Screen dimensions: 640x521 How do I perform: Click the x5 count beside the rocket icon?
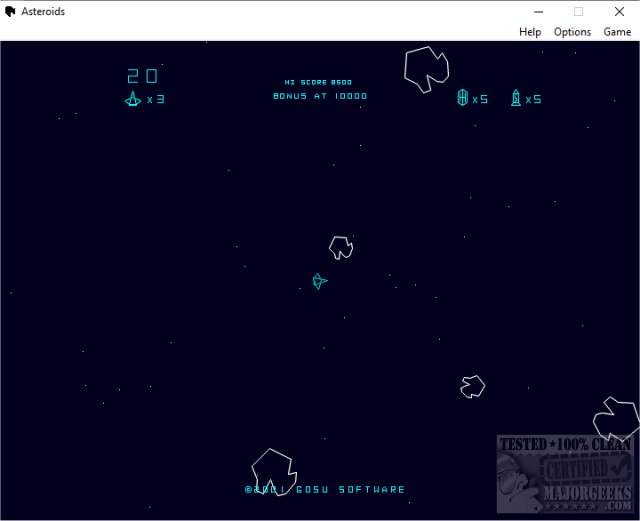(533, 99)
